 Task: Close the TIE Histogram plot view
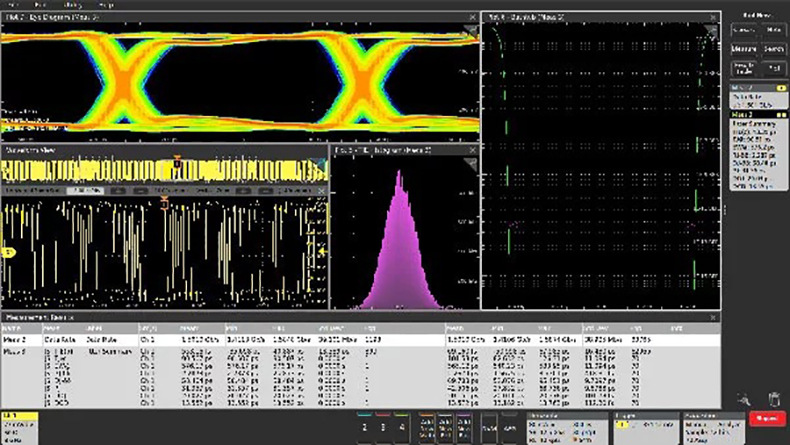(471, 151)
